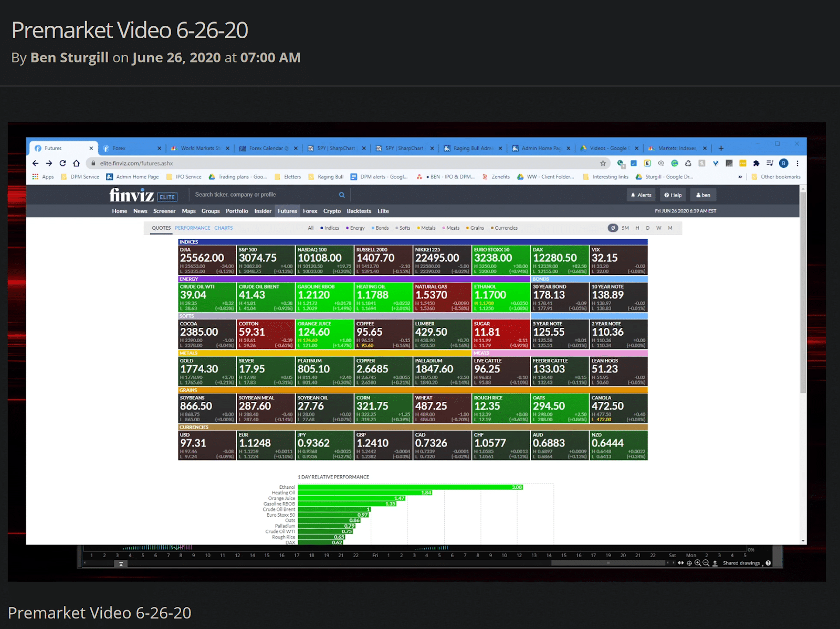
Task: Select the All futures filter
Action: pyautogui.click(x=311, y=228)
